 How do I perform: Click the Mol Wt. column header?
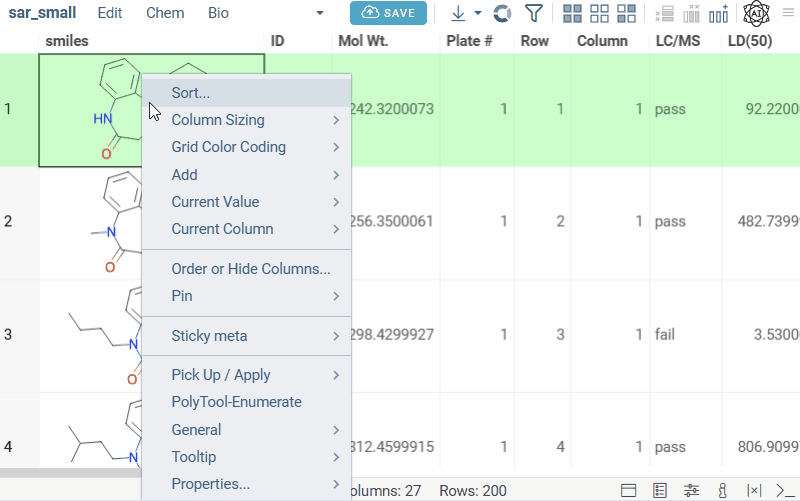(x=363, y=41)
